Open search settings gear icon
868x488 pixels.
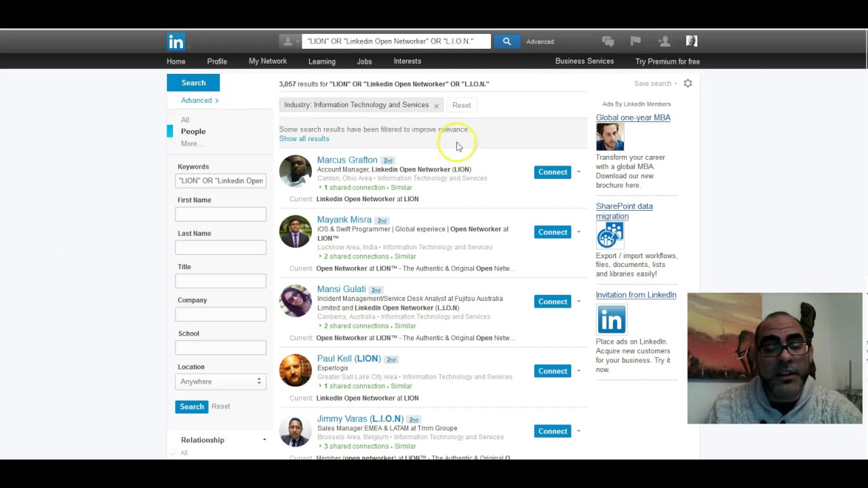[688, 83]
